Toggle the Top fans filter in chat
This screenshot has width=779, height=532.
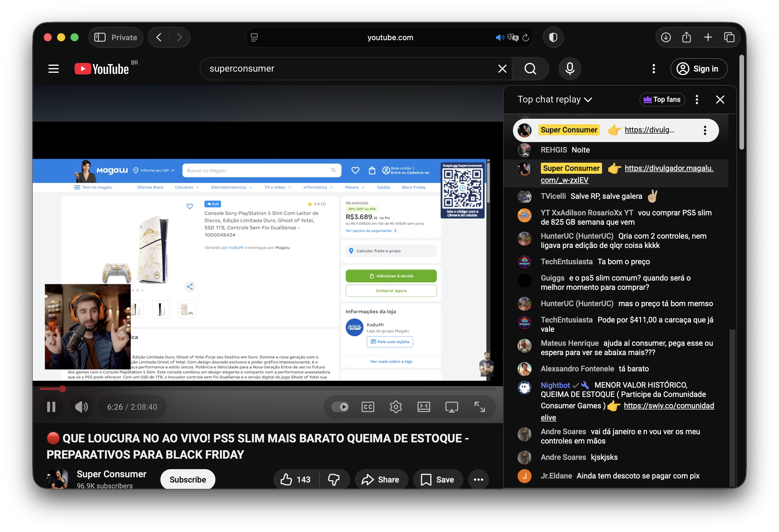(662, 99)
